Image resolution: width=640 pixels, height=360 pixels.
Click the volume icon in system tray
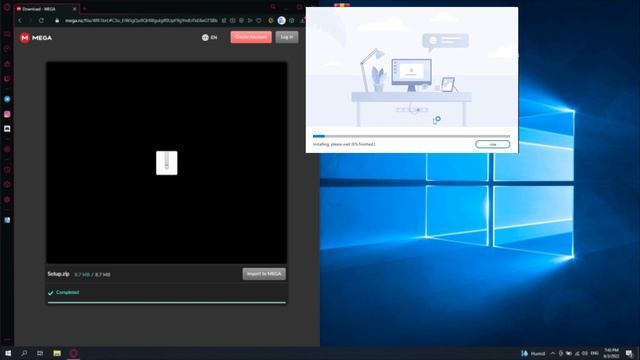(585, 353)
